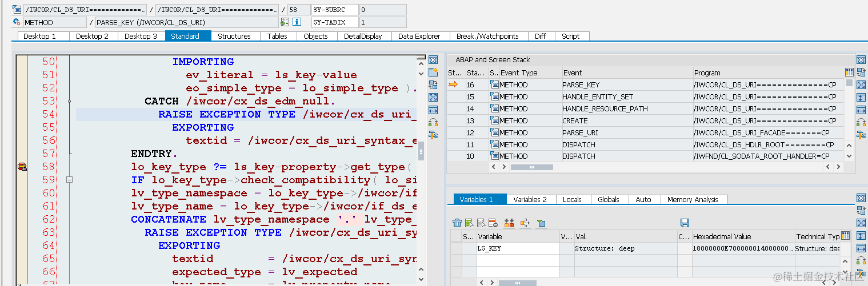The height and width of the screenshot is (286, 868).
Task: Open the Tables tab
Action: [x=277, y=36]
